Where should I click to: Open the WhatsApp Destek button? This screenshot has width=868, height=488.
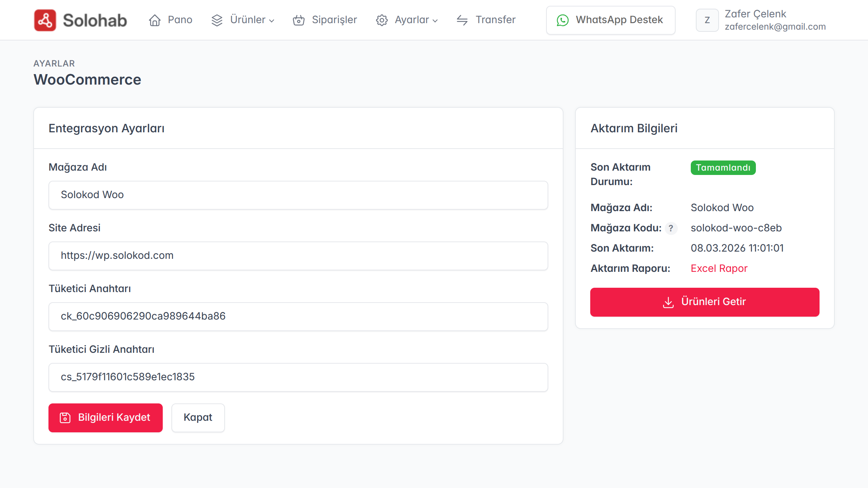(x=610, y=20)
